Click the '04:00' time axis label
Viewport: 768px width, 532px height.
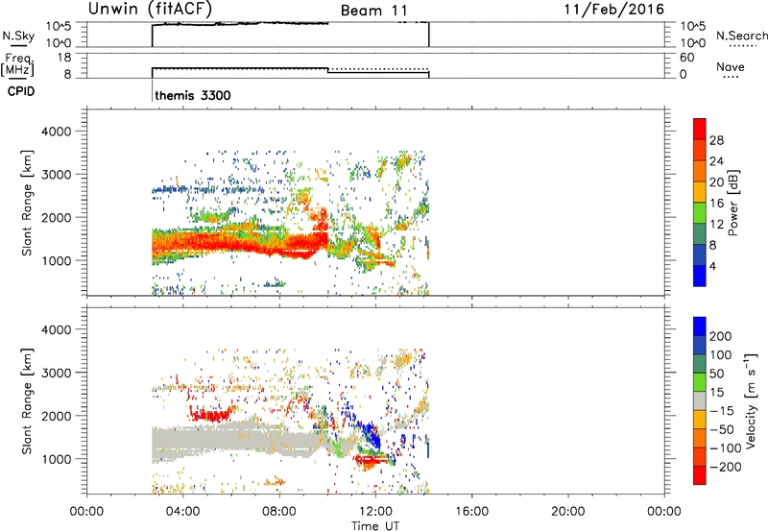(x=182, y=512)
